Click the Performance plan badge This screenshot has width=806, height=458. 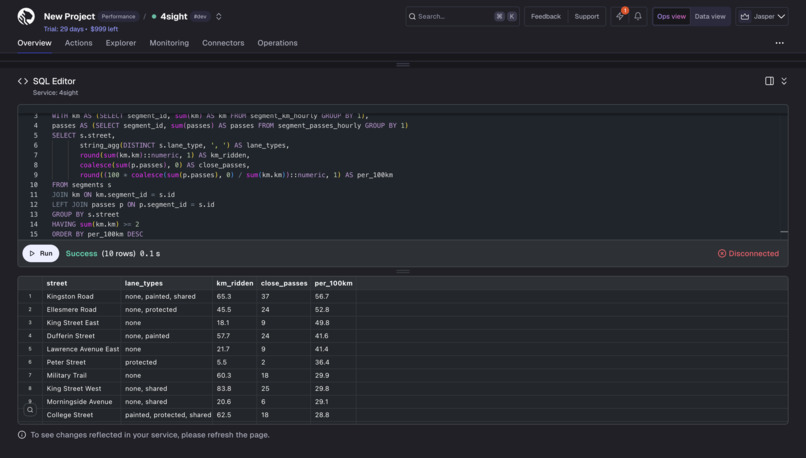(118, 16)
